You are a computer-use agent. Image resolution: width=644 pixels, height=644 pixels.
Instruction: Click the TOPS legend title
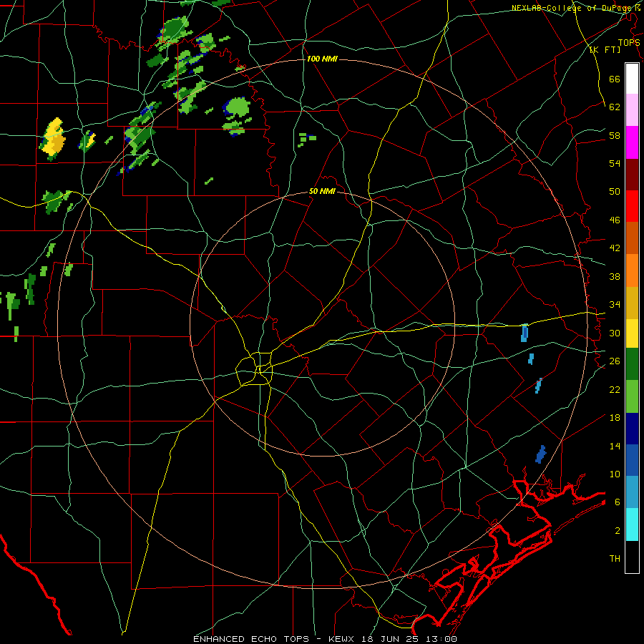[629, 42]
